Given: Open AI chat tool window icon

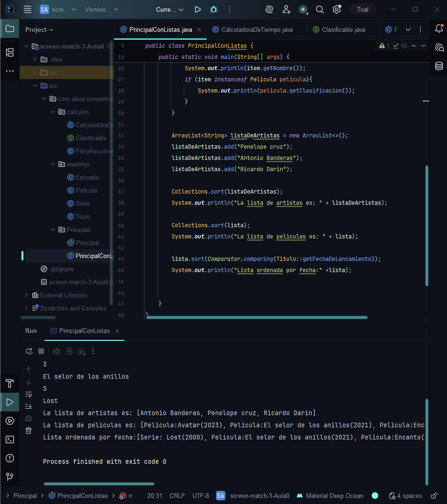Looking at the screenshot, I should tap(439, 48).
